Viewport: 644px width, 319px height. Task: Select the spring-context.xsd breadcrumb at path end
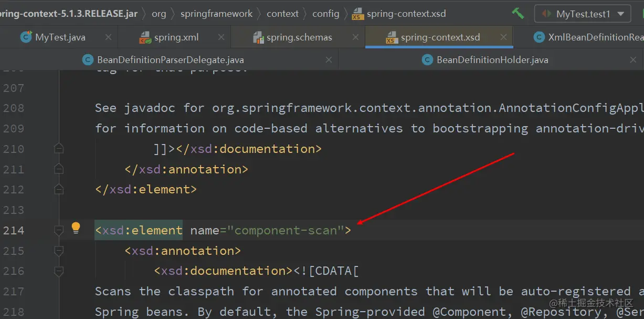coord(399,14)
